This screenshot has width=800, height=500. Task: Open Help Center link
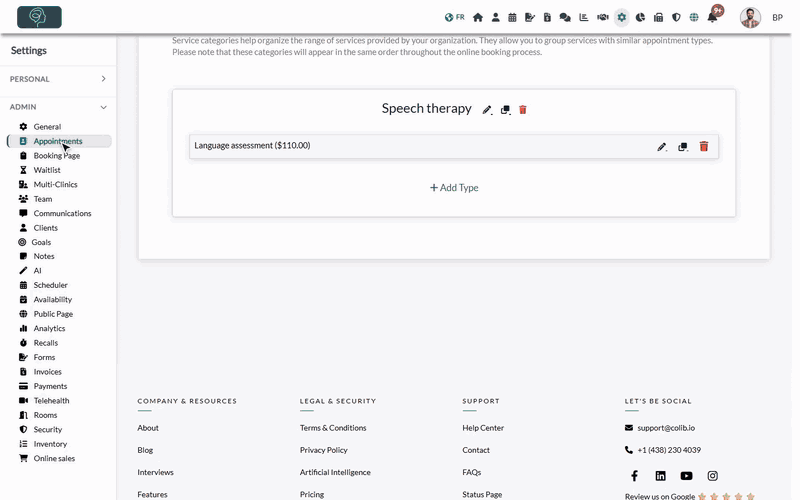[483, 428]
